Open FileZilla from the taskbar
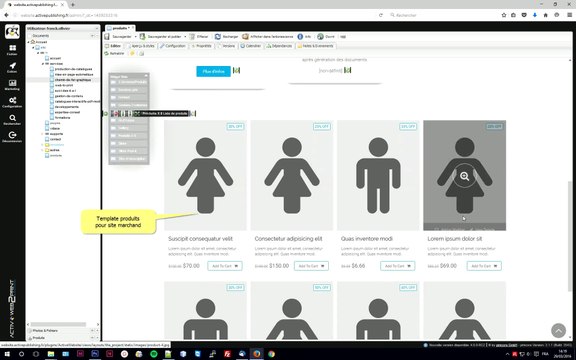This screenshot has height=360, width=576. [227, 354]
